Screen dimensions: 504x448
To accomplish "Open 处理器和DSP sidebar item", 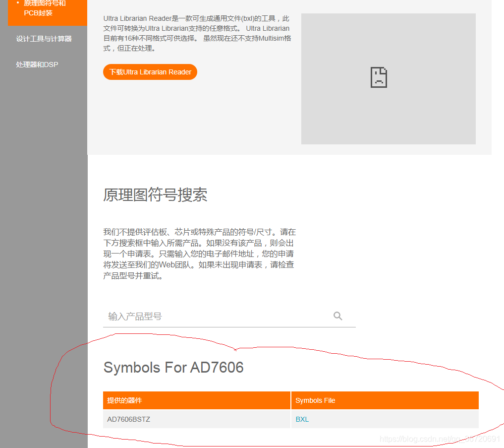I will tap(37, 64).
